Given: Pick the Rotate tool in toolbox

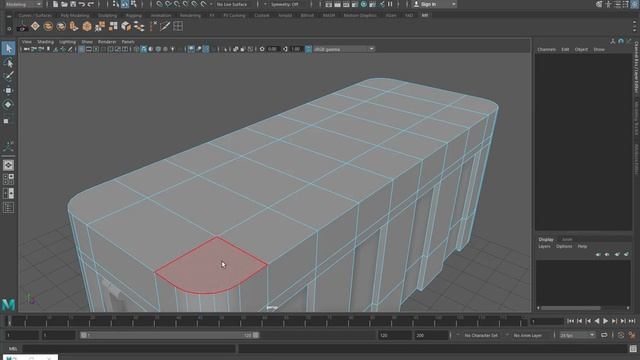Looking at the screenshot, I should coord(8,104).
